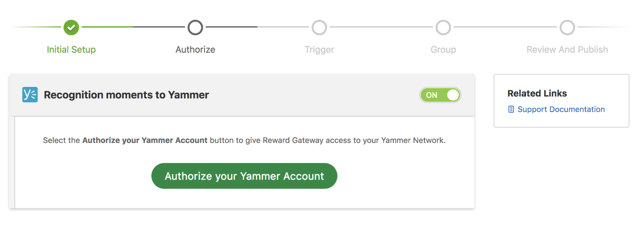Select the Trigger step circle
The height and width of the screenshot is (229, 644).
pyautogui.click(x=319, y=28)
